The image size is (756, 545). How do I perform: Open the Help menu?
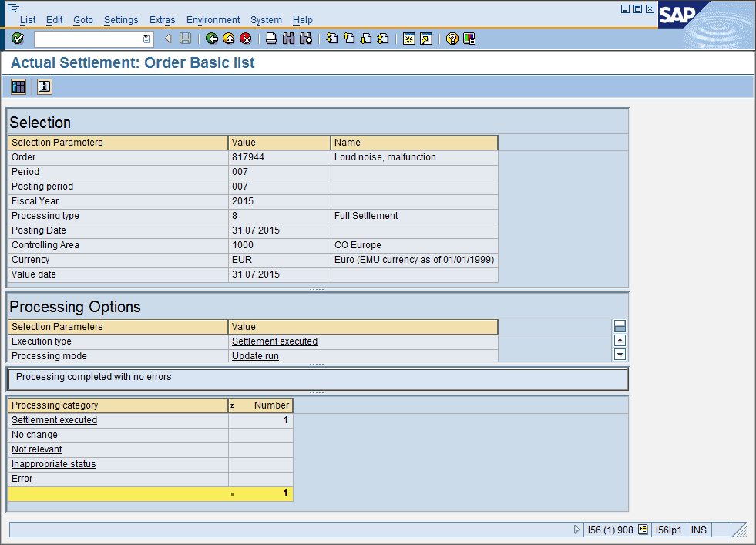[302, 20]
